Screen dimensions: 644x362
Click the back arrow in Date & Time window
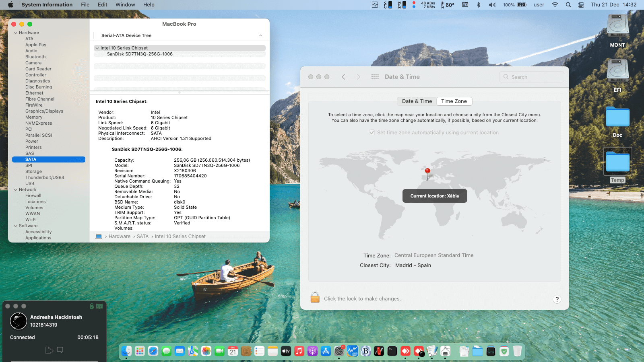tap(343, 77)
